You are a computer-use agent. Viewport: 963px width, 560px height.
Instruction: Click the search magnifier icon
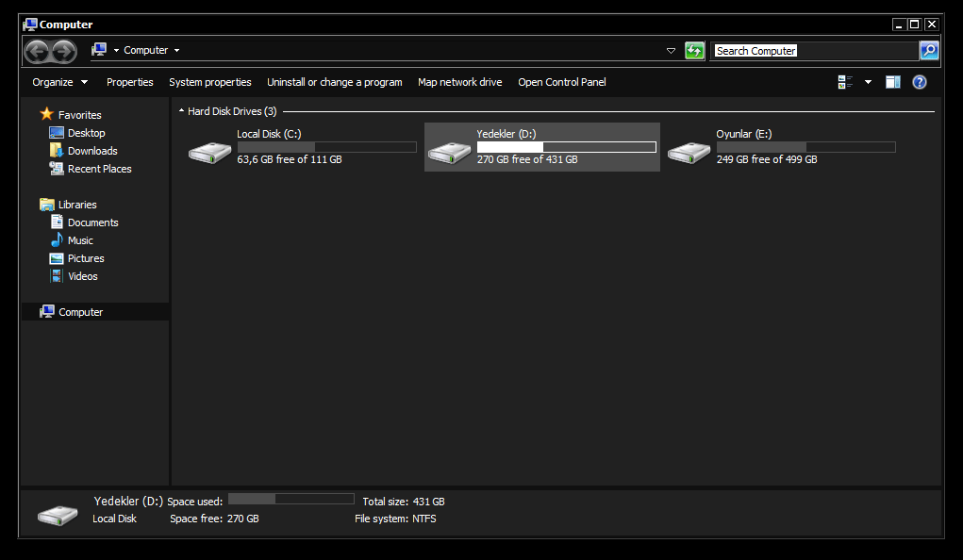pos(929,50)
